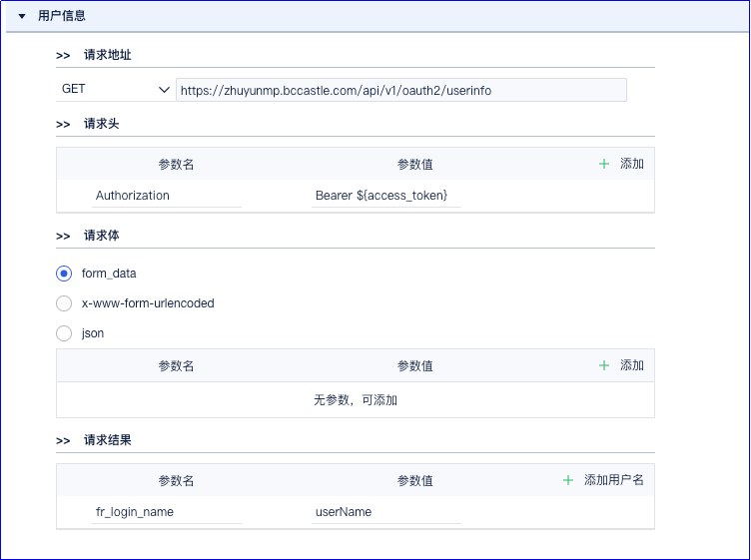Click the 请求结果 section heading
The height and width of the screenshot is (560, 751).
pos(107,440)
